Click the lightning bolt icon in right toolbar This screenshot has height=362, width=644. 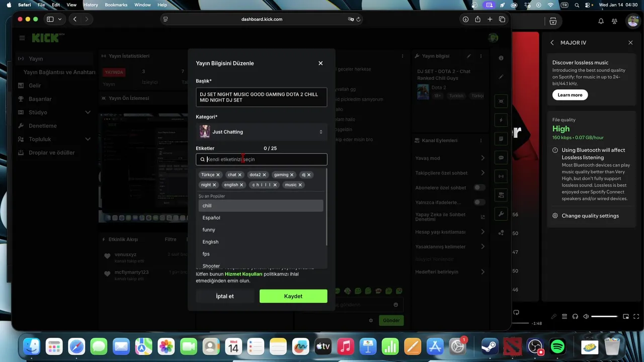[501, 120]
